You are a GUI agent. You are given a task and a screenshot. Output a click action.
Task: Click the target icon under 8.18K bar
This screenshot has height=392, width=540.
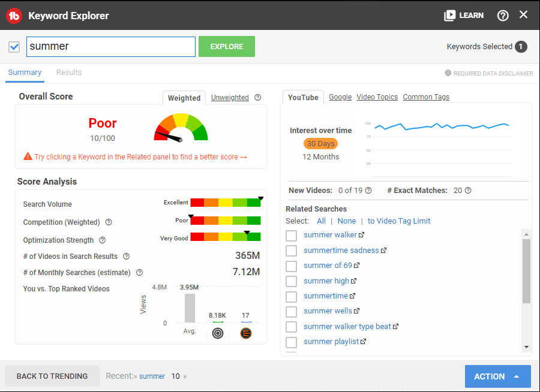click(x=218, y=333)
